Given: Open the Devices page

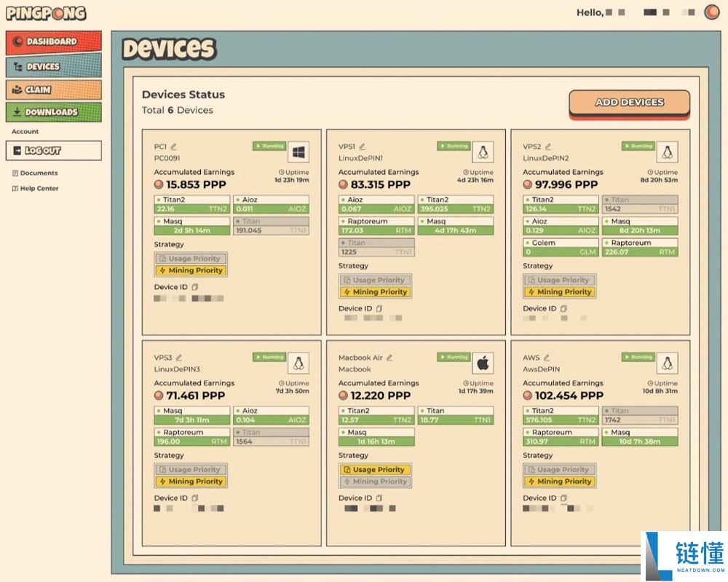Looking at the screenshot, I should [x=53, y=66].
